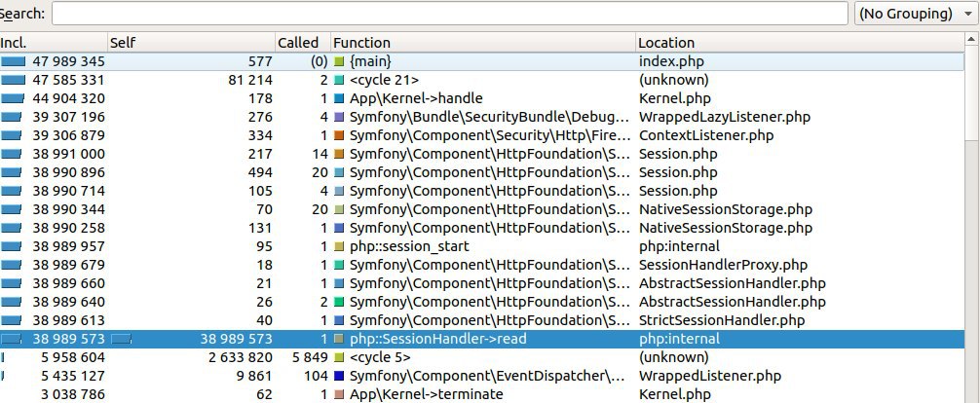Select the php::session_start function name
The width and height of the screenshot is (980, 403).
click(409, 246)
